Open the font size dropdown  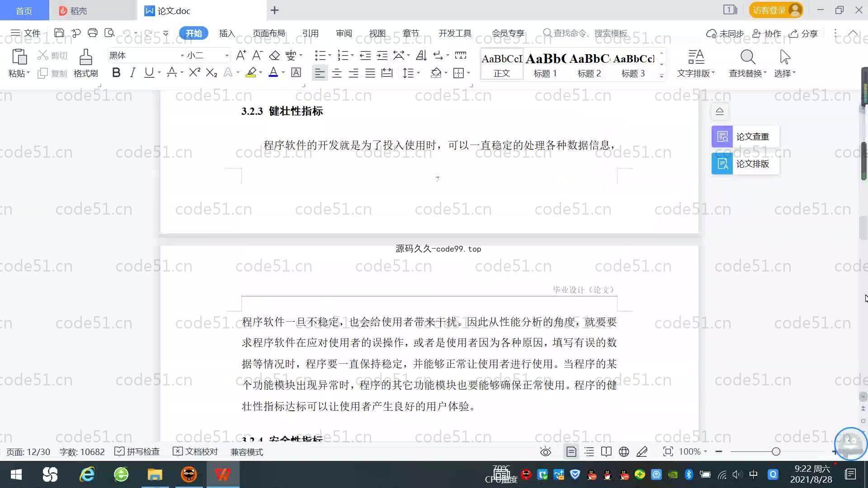point(226,56)
